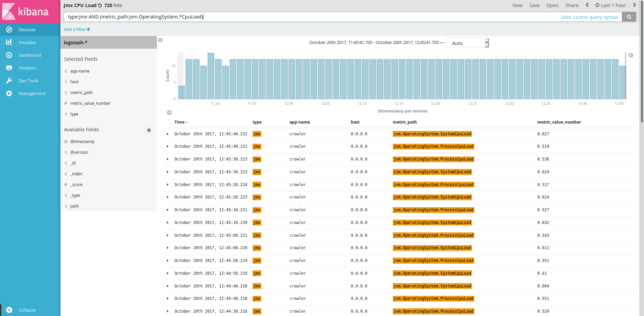Screen dimensions: 644x316
Task: Collapse the Kibana side navigation
Action: [x=9, y=310]
